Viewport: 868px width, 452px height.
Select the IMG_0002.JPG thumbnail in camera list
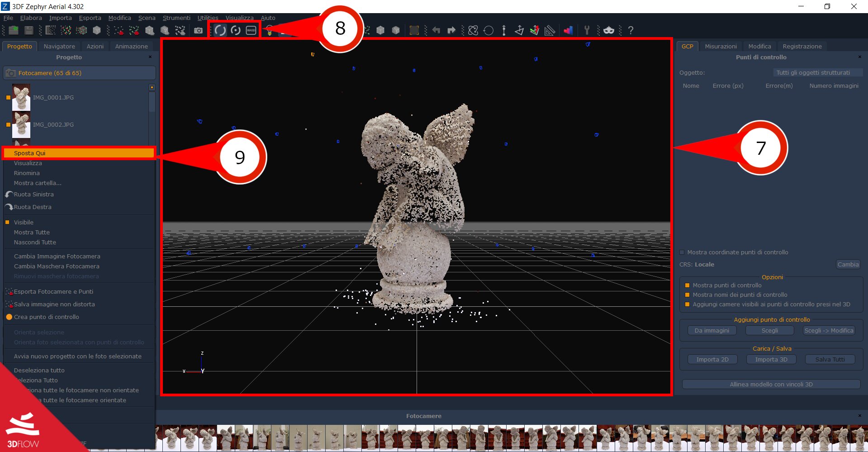click(21, 124)
